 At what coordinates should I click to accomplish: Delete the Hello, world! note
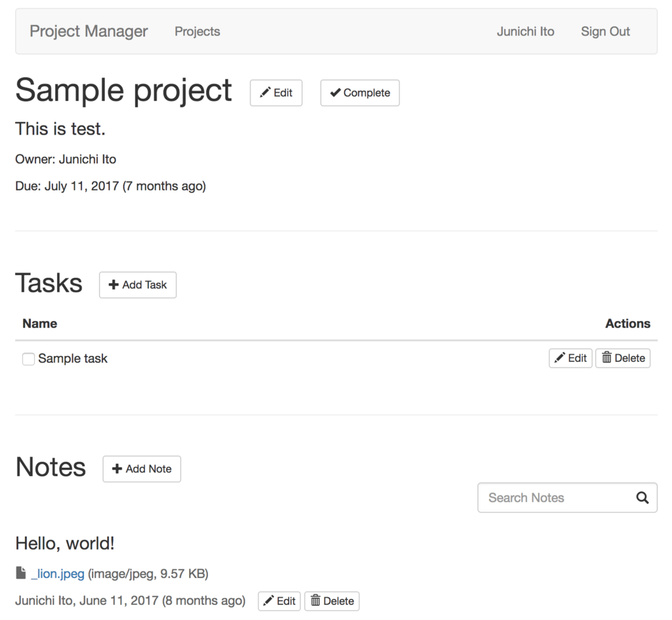332,601
